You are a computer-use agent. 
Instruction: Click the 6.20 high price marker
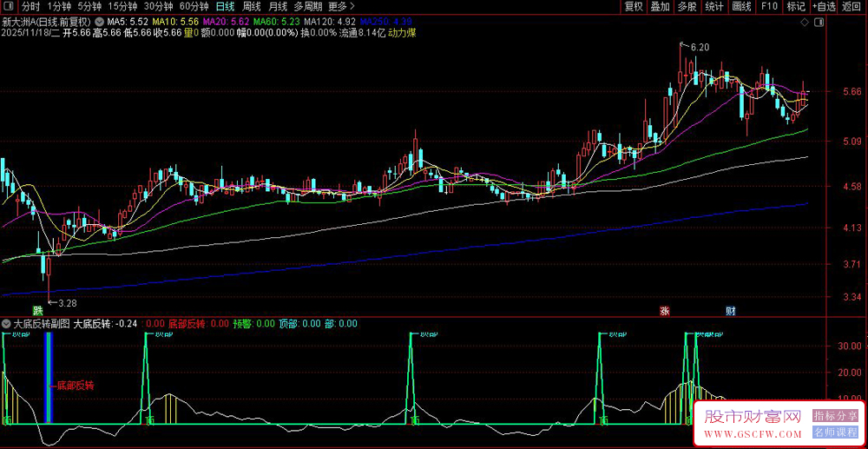[700, 47]
